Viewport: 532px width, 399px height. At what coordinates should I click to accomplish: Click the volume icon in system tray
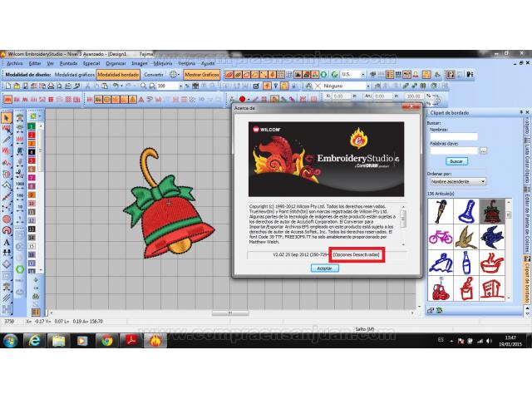pyautogui.click(x=489, y=341)
